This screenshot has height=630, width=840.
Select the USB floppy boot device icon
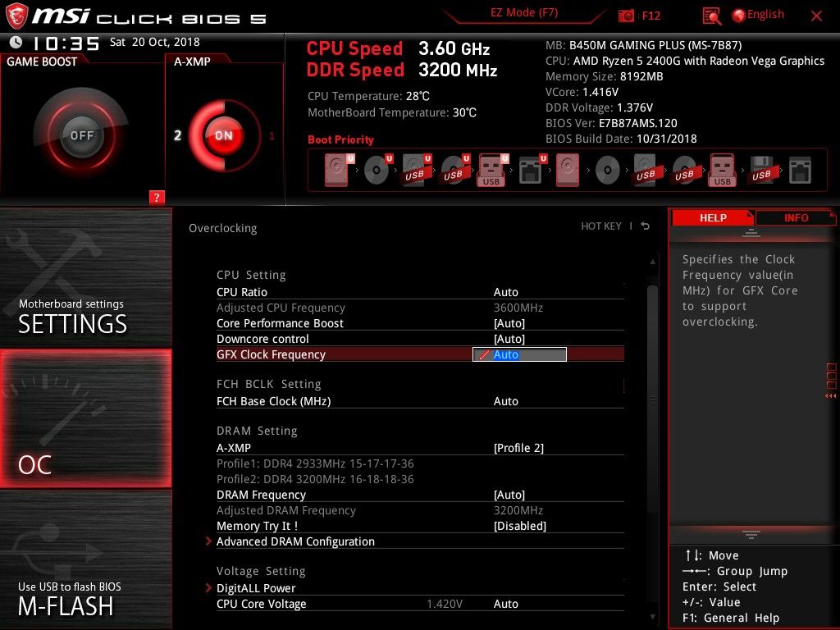coord(762,171)
